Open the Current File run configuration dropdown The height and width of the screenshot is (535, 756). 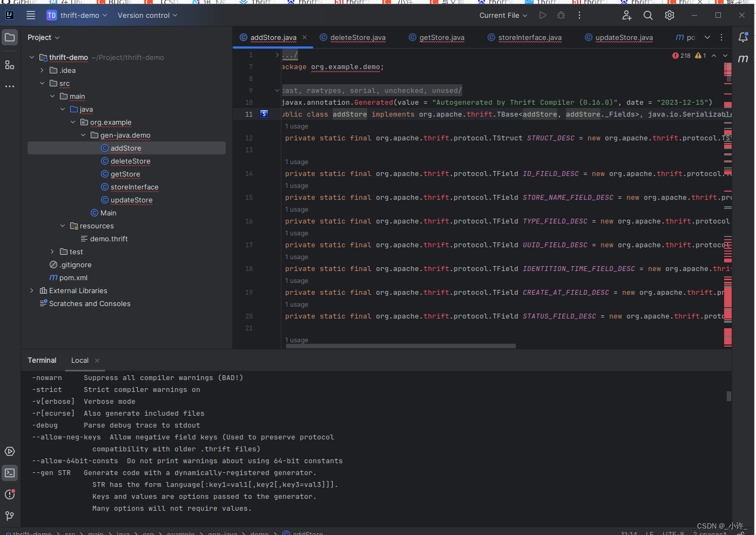pyautogui.click(x=503, y=15)
